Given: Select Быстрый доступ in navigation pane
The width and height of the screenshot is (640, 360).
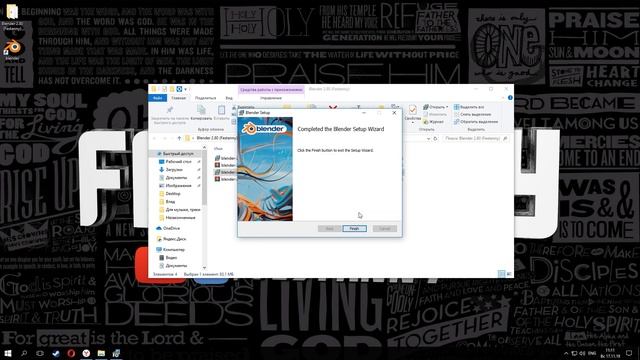Looking at the screenshot, I should pos(178,154).
